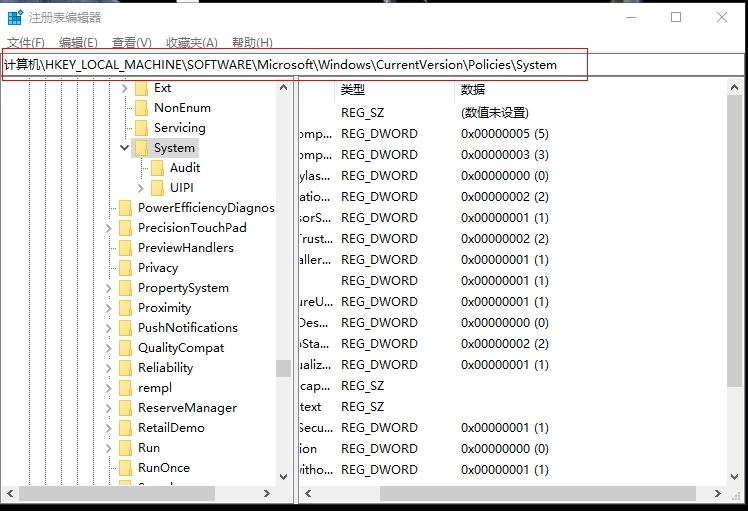Image resolution: width=748 pixels, height=511 pixels.
Task: Expand the PushNotifications key
Action: click(109, 328)
